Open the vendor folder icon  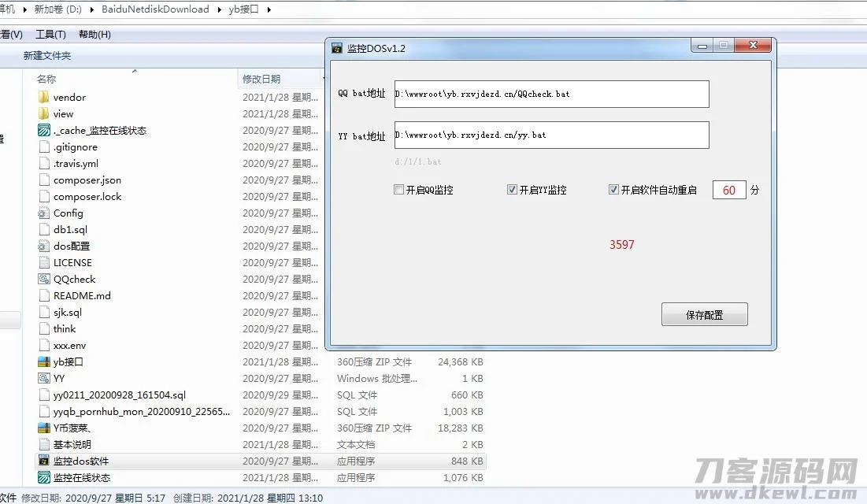[x=44, y=97]
